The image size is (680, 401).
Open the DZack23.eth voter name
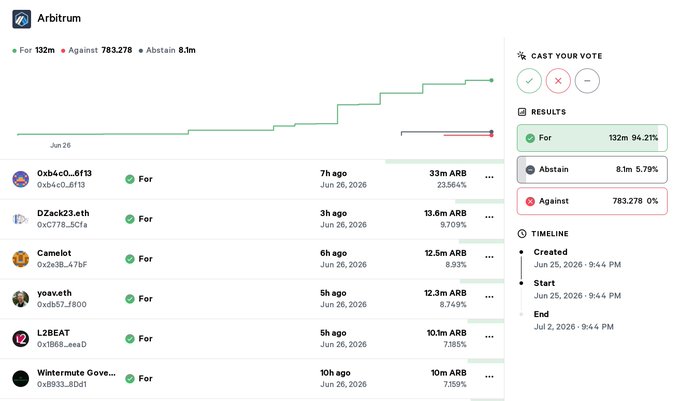click(63, 213)
